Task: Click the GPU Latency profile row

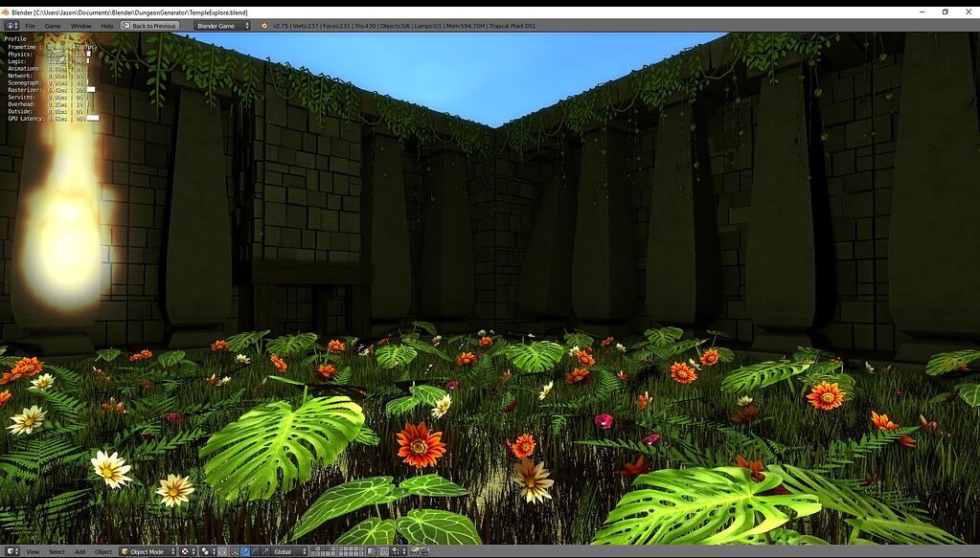Action: (53, 118)
